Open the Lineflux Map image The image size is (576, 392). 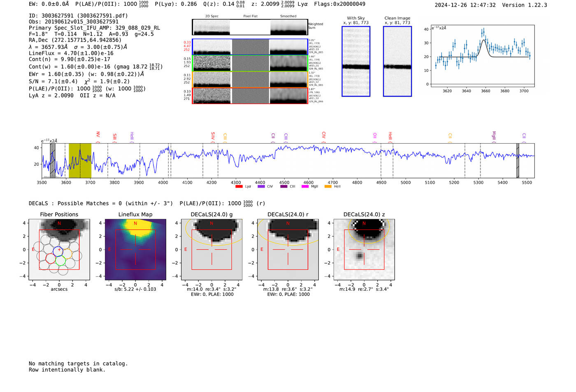(x=135, y=250)
